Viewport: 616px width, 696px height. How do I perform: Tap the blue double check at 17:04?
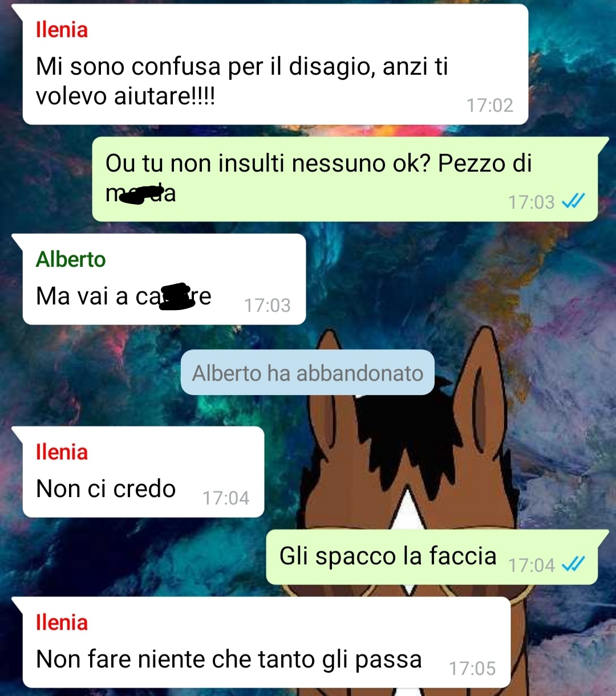click(x=573, y=564)
